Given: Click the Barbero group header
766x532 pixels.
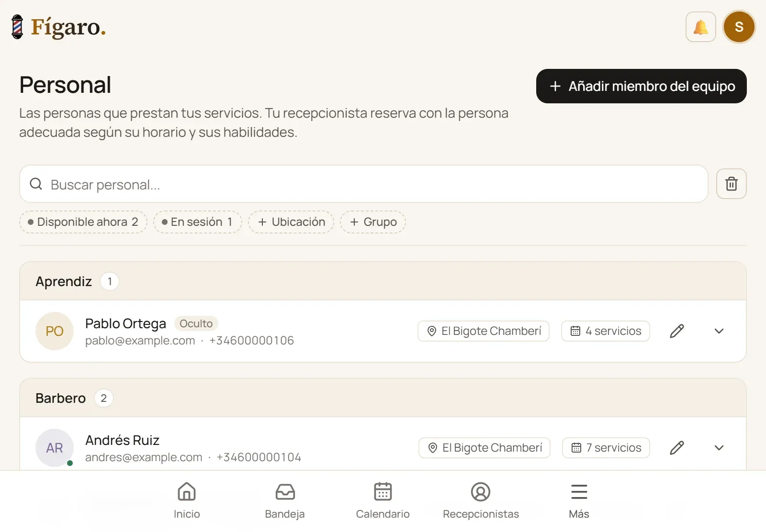Looking at the screenshot, I should 383,398.
